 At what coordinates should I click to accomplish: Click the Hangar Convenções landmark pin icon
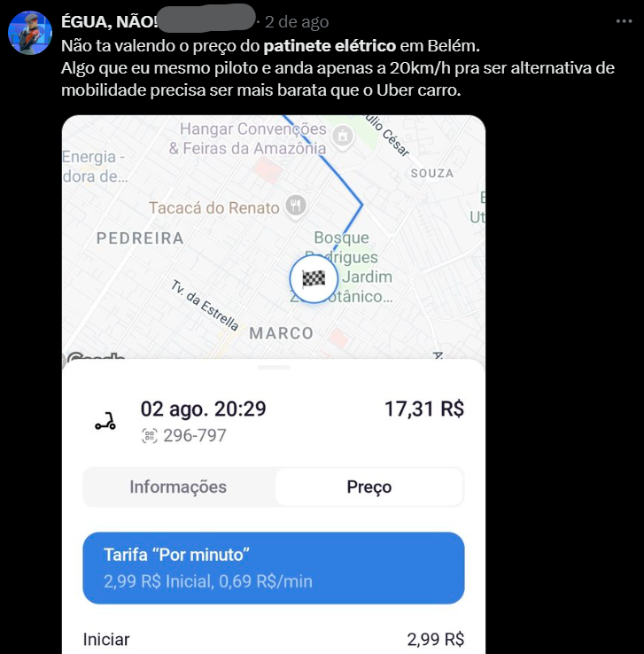tap(343, 136)
